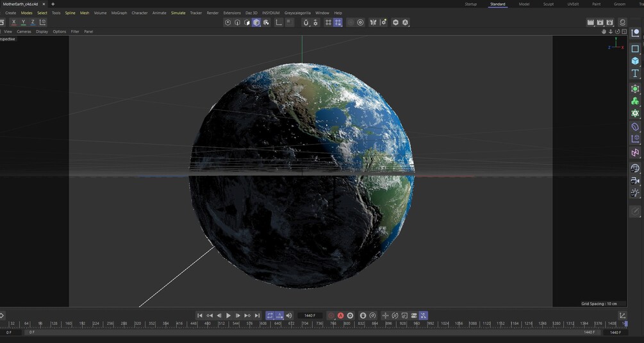The image size is (644, 343).
Task: Open the Simulate menu
Action: tap(178, 13)
